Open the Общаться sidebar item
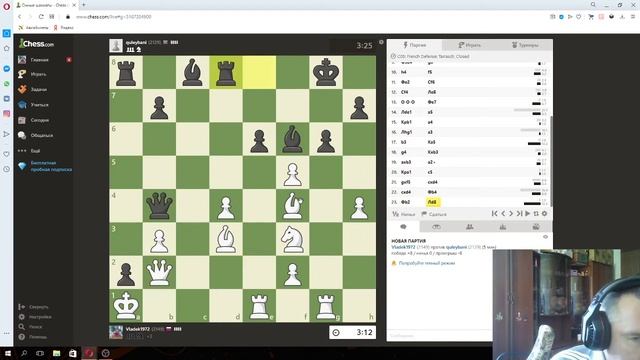This screenshot has height=360, width=640. 41,135
